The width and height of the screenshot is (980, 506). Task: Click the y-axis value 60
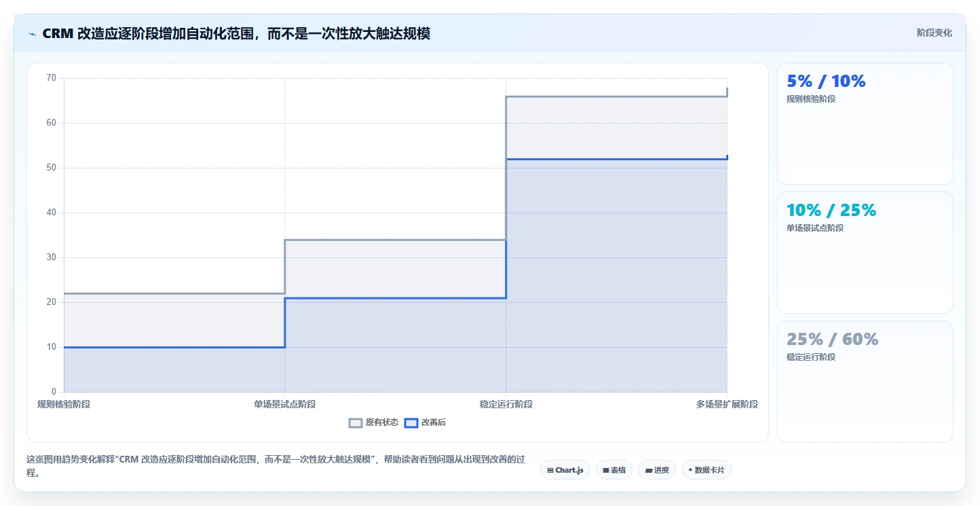(x=52, y=123)
